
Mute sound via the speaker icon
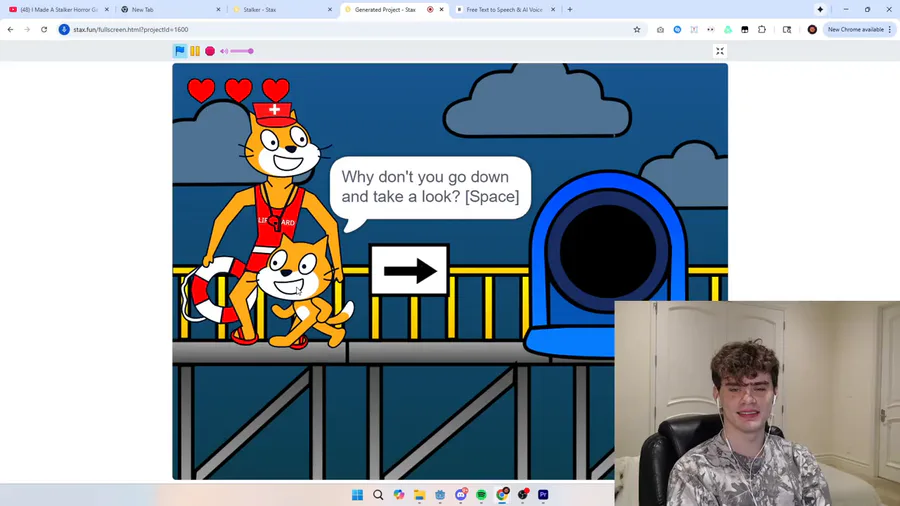pos(224,51)
